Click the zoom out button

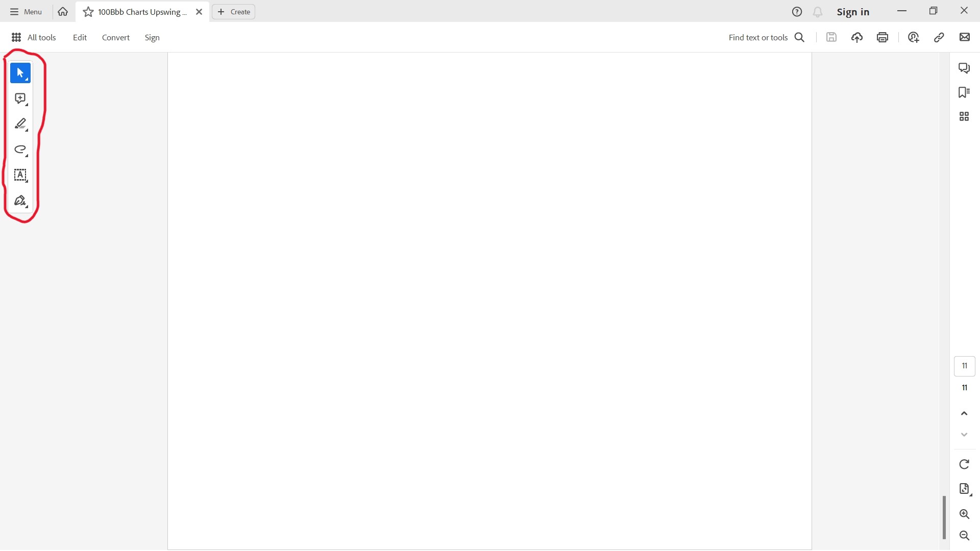(x=964, y=536)
